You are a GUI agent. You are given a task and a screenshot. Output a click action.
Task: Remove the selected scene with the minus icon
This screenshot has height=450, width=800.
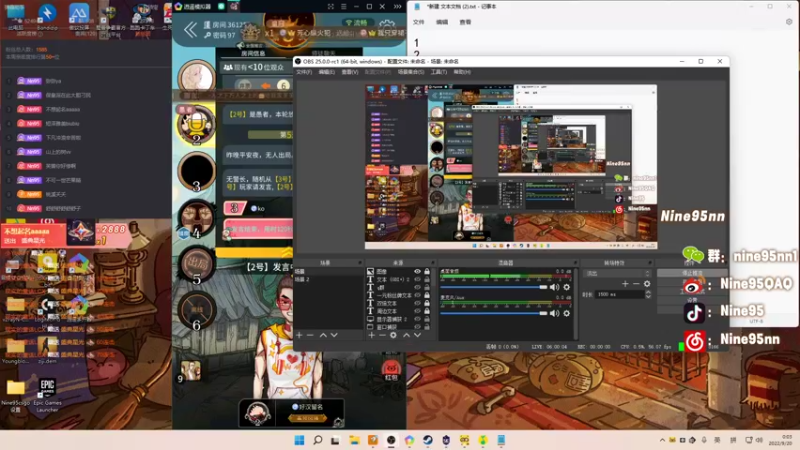(x=310, y=335)
